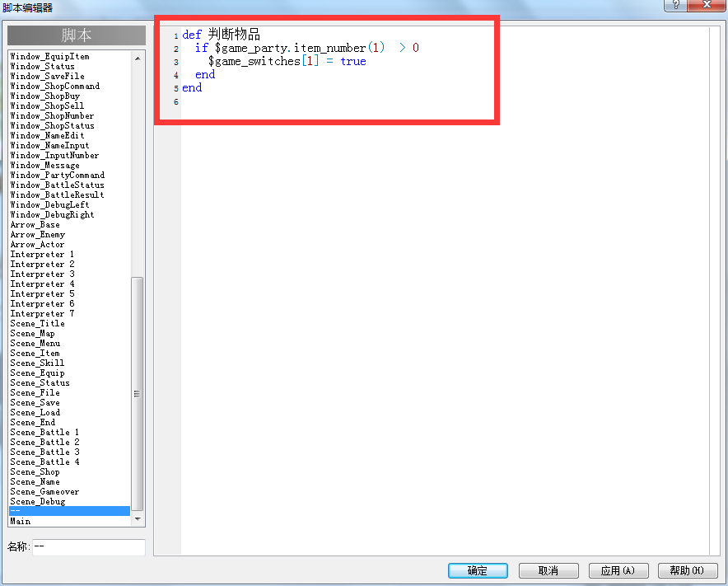Select Scene_Battle 1 script

tap(44, 432)
